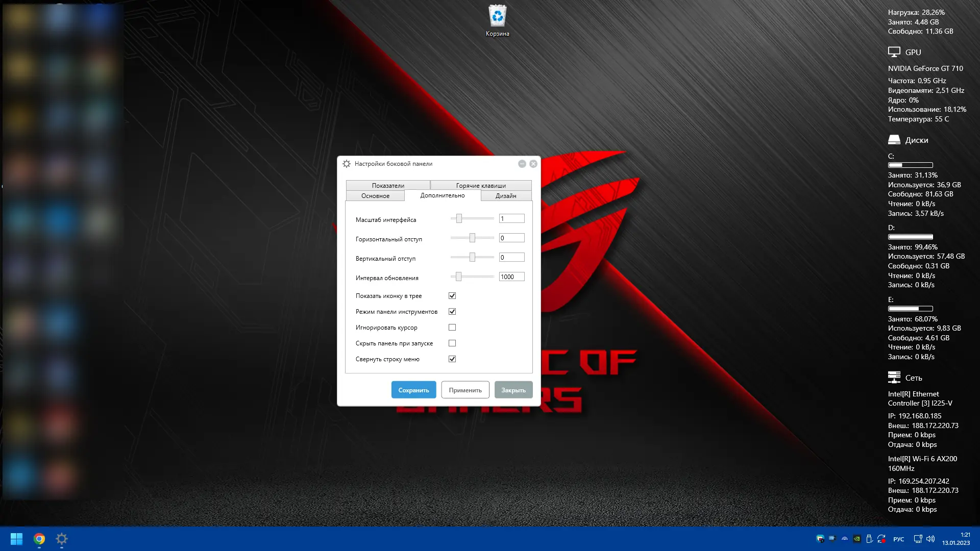Open Google Chrome from the taskbar
The height and width of the screenshot is (551, 980).
(x=39, y=539)
